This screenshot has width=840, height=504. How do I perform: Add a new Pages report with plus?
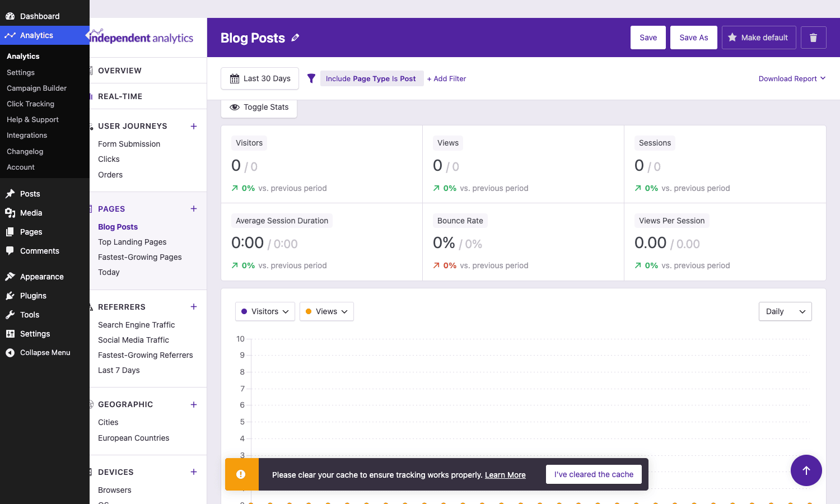click(x=194, y=208)
